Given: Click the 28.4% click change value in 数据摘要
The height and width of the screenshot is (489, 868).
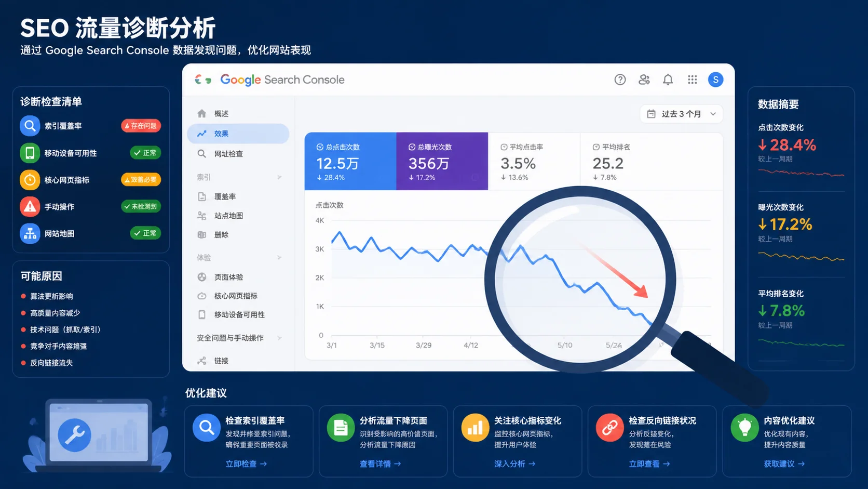Looking at the screenshot, I should point(788,145).
